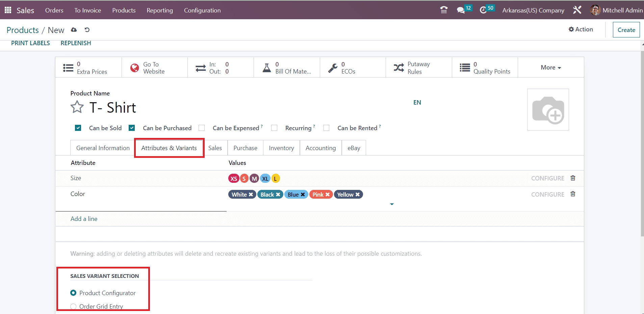This screenshot has width=644, height=314.
Task: Open the Configuration menu
Action: (202, 10)
